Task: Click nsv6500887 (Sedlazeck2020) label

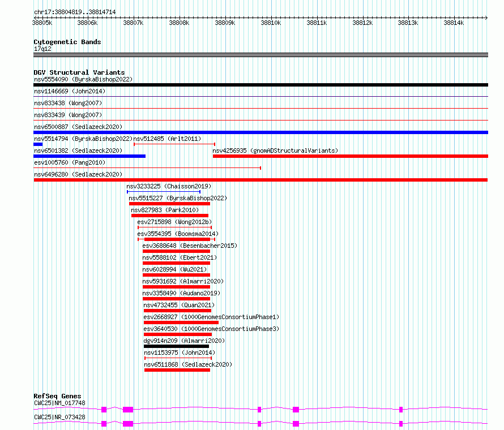Action: pos(78,127)
